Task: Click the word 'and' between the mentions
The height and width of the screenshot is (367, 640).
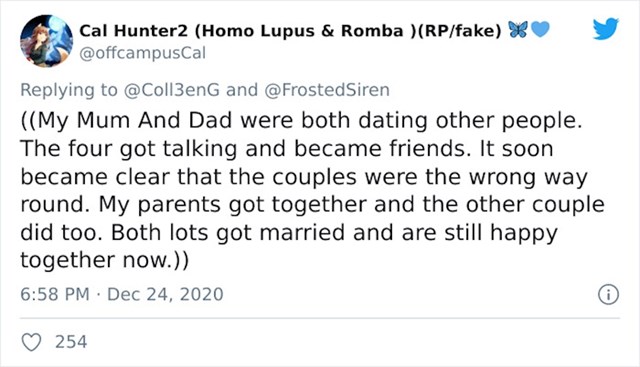Action: pos(242,90)
